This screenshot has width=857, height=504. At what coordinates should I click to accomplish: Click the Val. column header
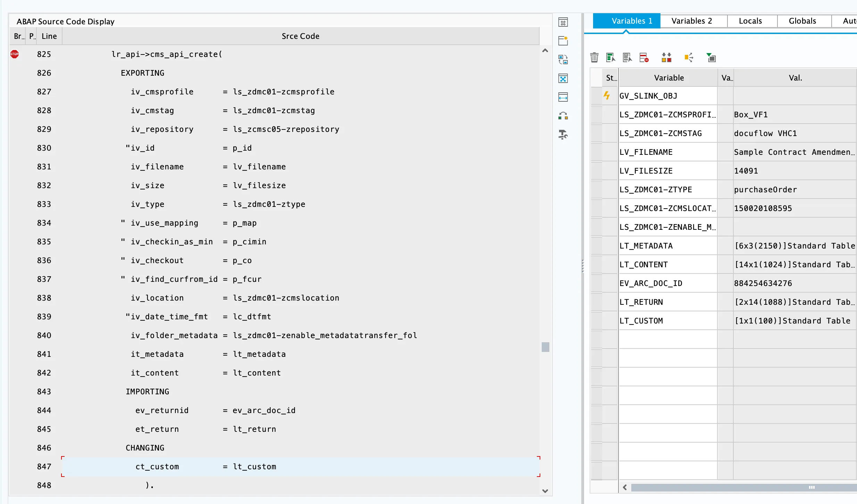[795, 78]
